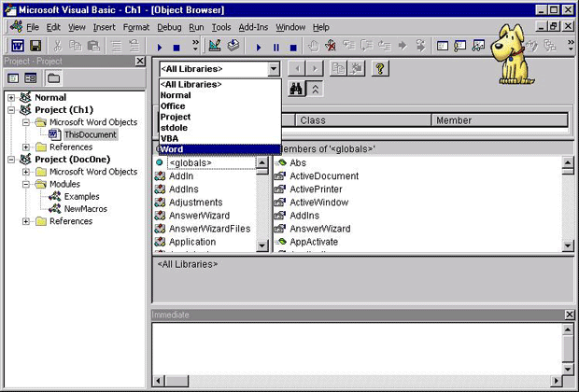579x392 pixels.
Task: Expand the Normal project tree node
Action: coord(12,97)
